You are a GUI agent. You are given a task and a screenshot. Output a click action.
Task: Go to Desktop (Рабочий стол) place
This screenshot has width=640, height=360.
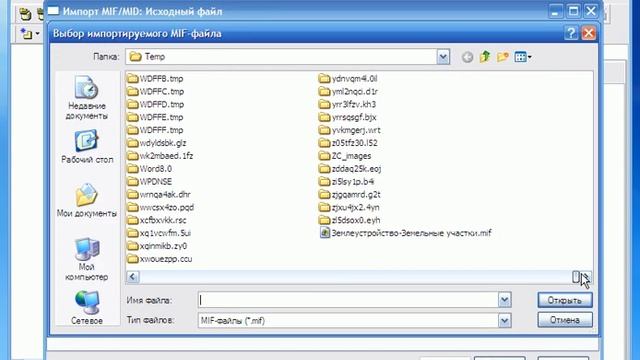click(x=87, y=147)
